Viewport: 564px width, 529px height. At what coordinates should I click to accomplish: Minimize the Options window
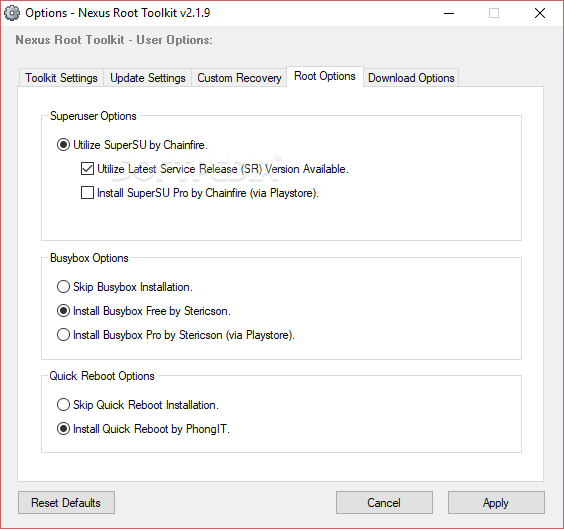tap(449, 14)
